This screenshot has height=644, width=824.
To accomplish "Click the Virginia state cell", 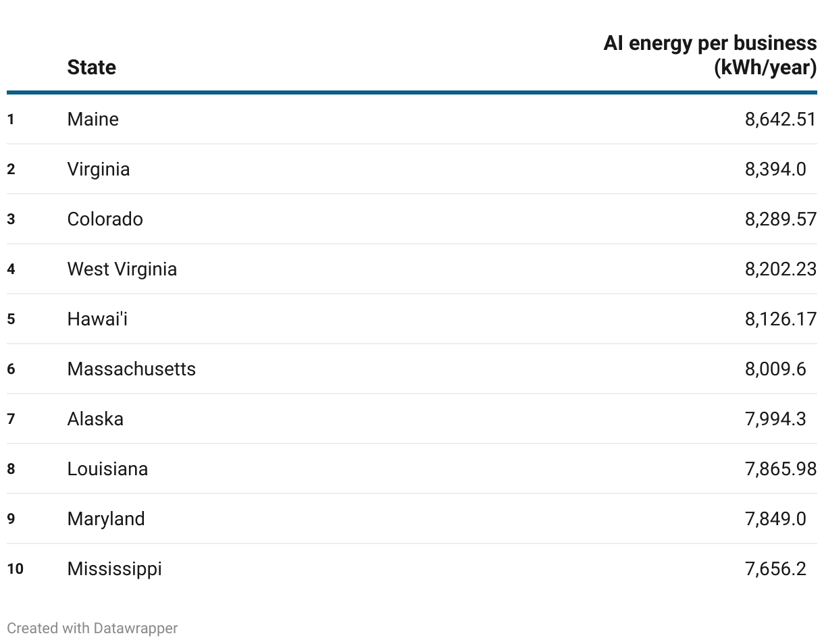I will 98,169.
